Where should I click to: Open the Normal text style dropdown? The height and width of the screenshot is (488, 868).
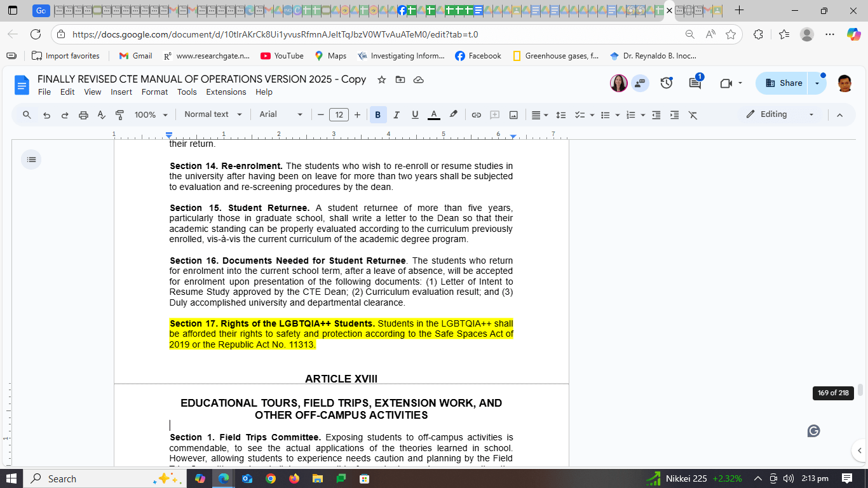(x=213, y=115)
